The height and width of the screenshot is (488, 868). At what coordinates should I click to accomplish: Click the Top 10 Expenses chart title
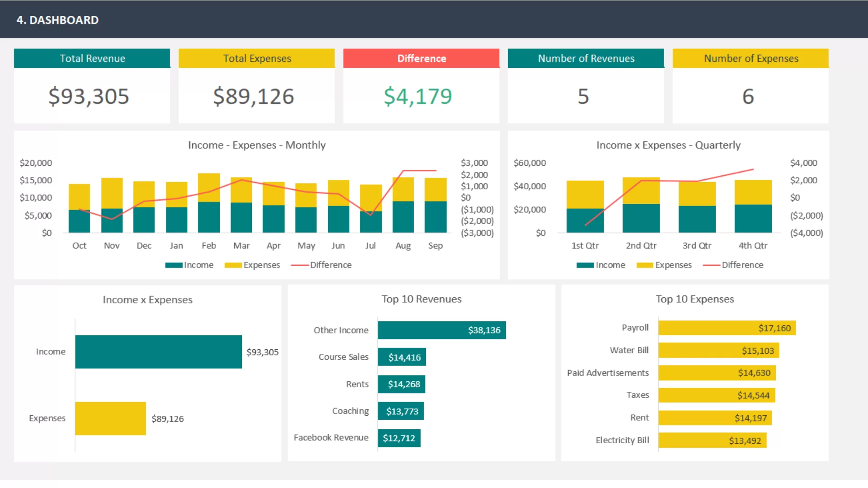(695, 299)
